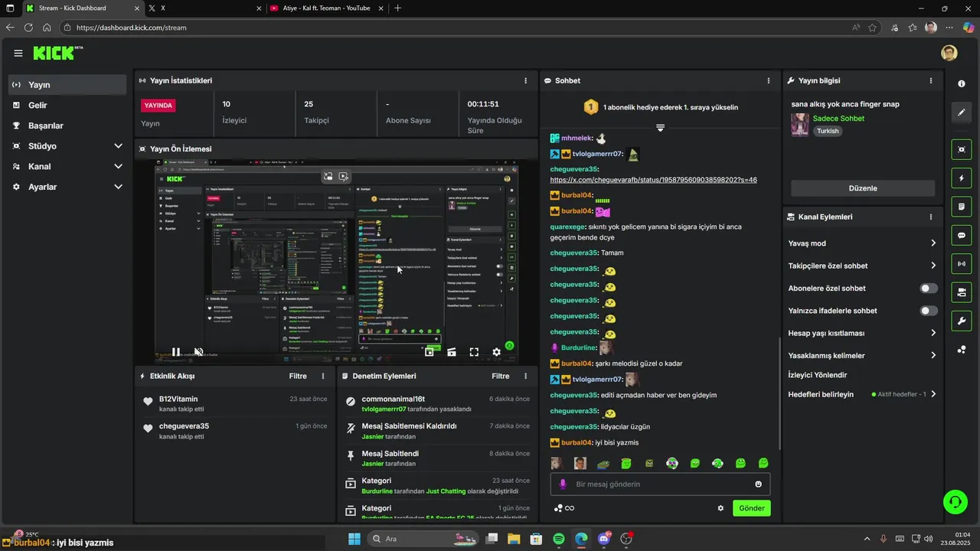Open Denetim Eylemleri three-dot menu
980x551 pixels.
click(x=525, y=376)
